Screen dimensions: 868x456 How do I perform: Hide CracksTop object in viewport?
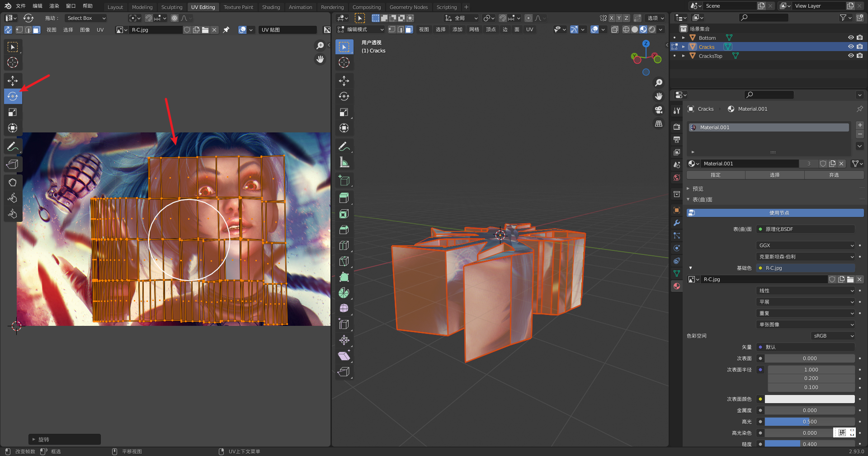[851, 56]
